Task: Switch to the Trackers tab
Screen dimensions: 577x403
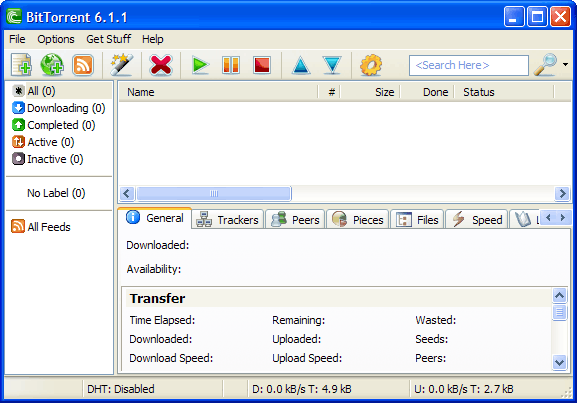Action: pyautogui.click(x=228, y=220)
